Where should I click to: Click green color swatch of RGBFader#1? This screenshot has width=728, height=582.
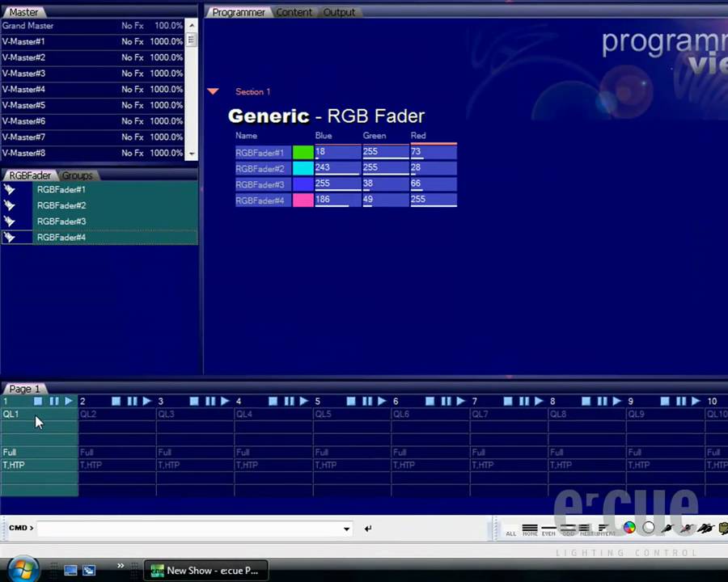click(x=303, y=152)
